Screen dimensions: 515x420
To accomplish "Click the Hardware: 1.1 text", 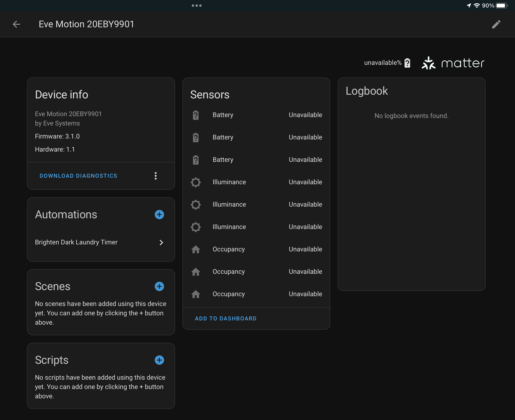I will (55, 149).
